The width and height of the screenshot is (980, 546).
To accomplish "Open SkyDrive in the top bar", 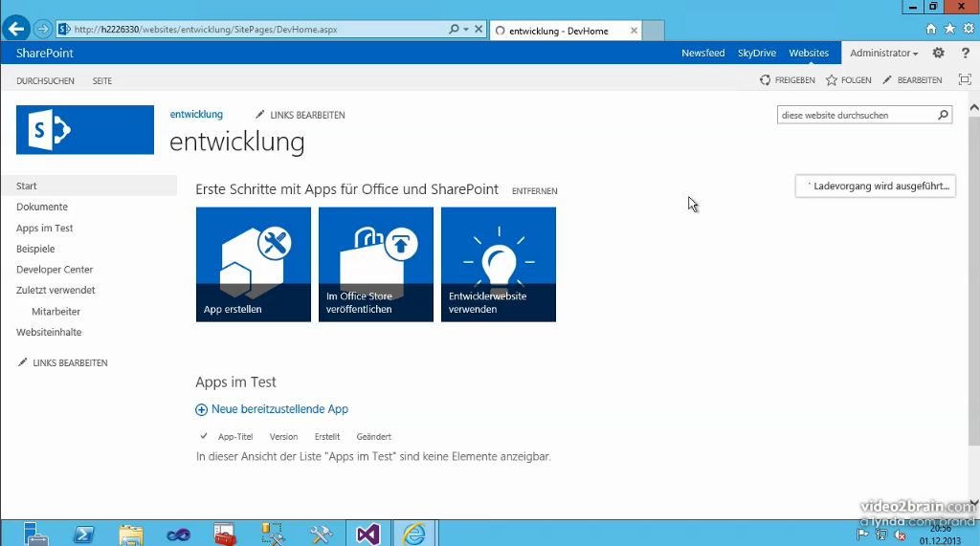I will coord(757,54).
